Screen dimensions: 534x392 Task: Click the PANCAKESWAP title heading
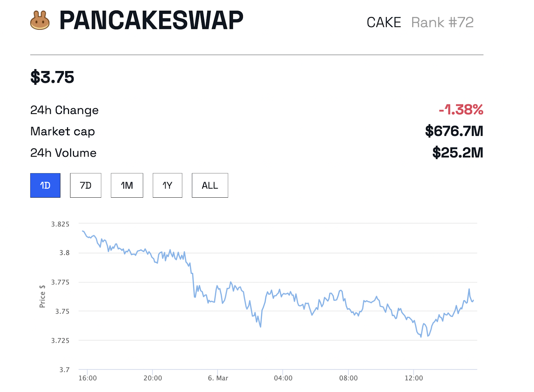pyautogui.click(x=151, y=20)
